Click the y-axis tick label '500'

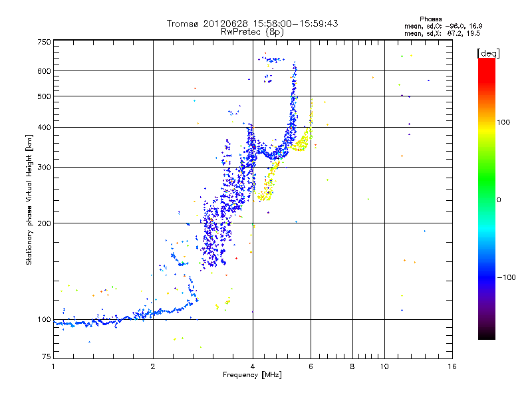44,96
